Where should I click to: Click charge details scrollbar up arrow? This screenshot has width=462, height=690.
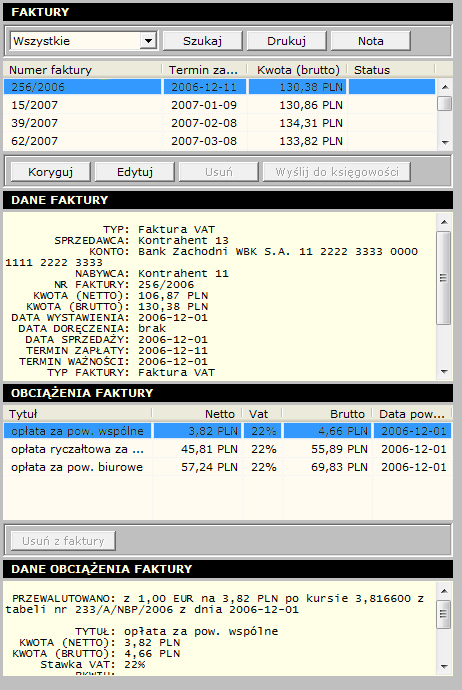tap(444, 591)
